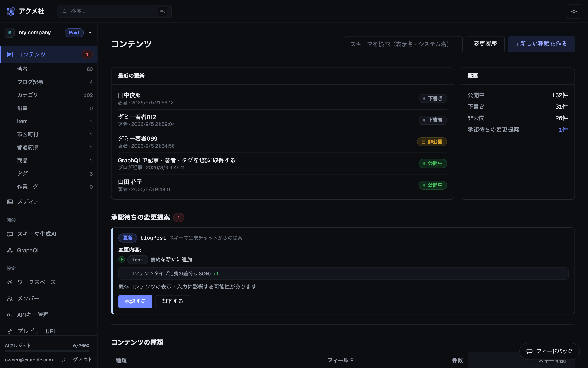Click the フィードバック speech bubble icon

pos(529,351)
